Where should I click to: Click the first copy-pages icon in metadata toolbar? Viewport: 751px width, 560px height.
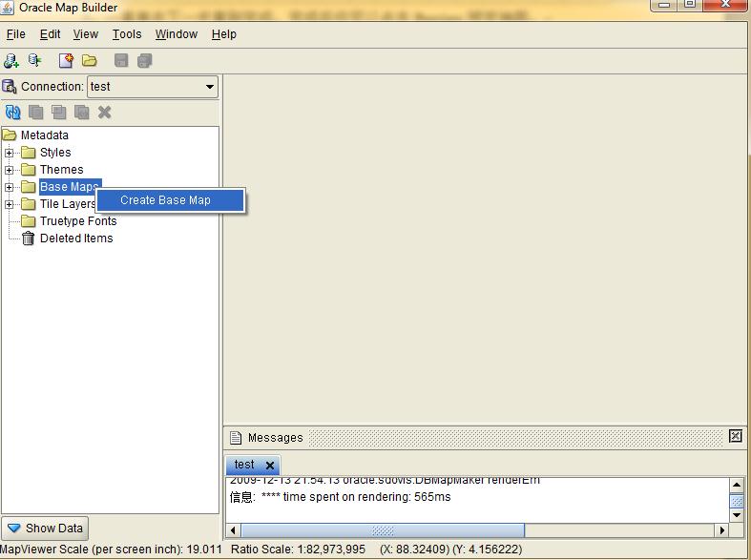click(36, 113)
